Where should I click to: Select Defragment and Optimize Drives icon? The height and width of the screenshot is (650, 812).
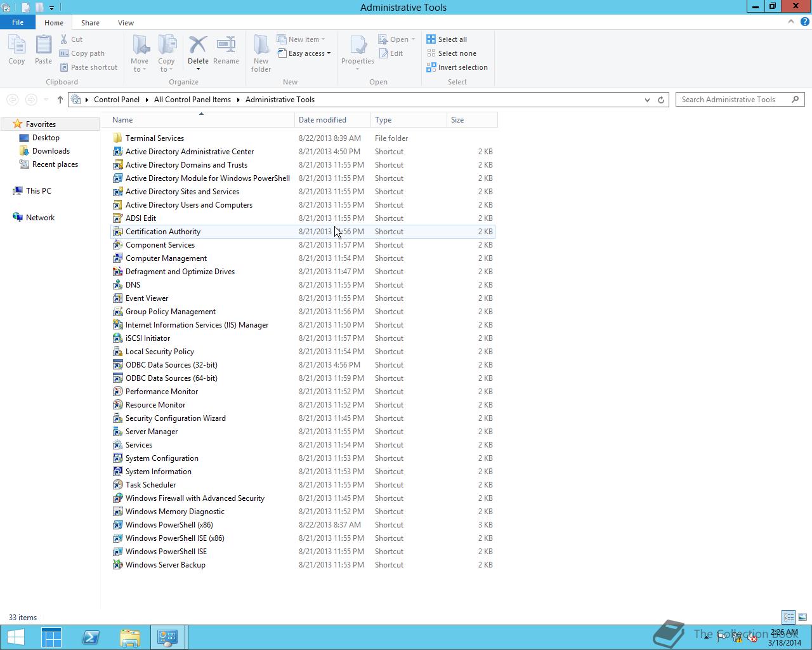[x=117, y=272]
